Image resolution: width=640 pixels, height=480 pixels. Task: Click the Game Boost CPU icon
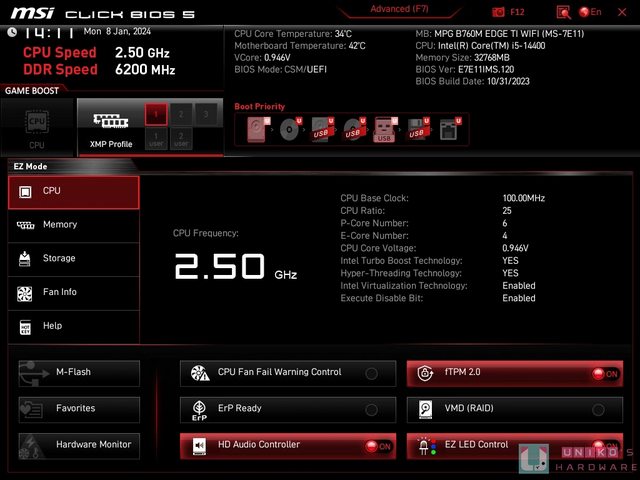click(37, 124)
